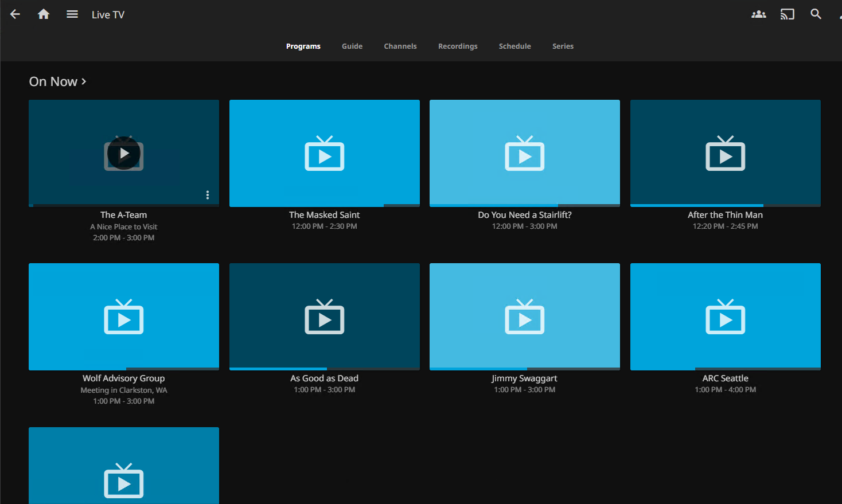
Task: Select the As Good as Dead thumbnail
Action: (x=324, y=316)
